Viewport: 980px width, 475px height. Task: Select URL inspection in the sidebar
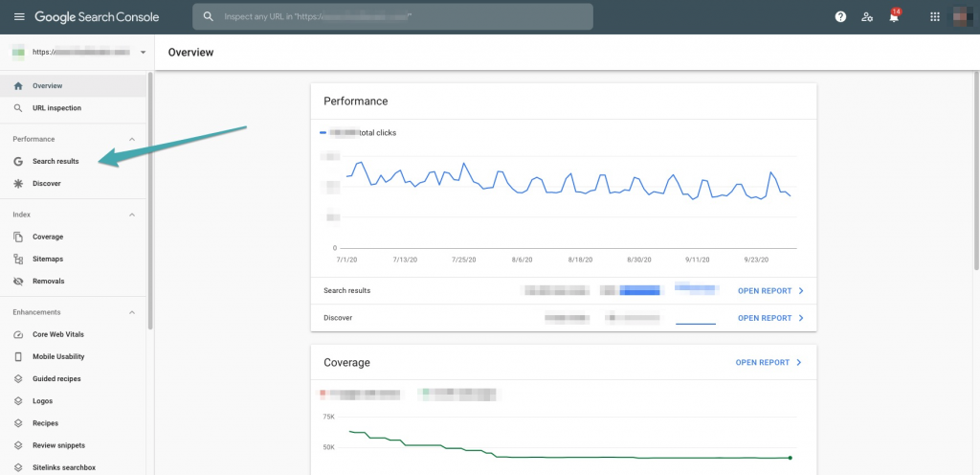click(x=56, y=108)
